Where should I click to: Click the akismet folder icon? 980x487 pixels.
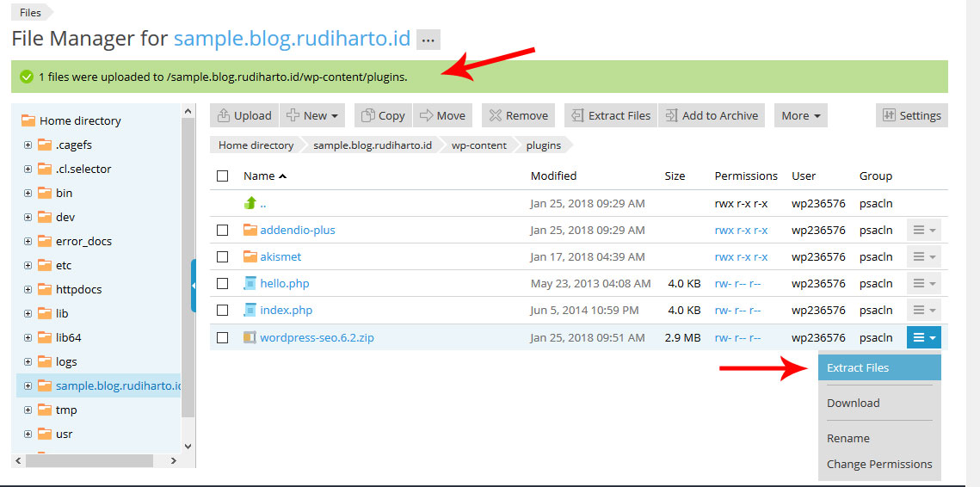250,256
